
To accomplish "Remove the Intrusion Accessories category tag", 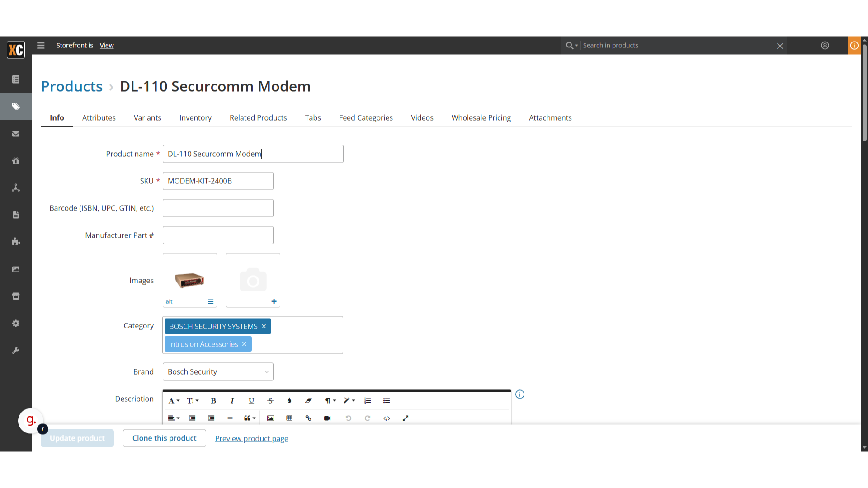I will [244, 344].
